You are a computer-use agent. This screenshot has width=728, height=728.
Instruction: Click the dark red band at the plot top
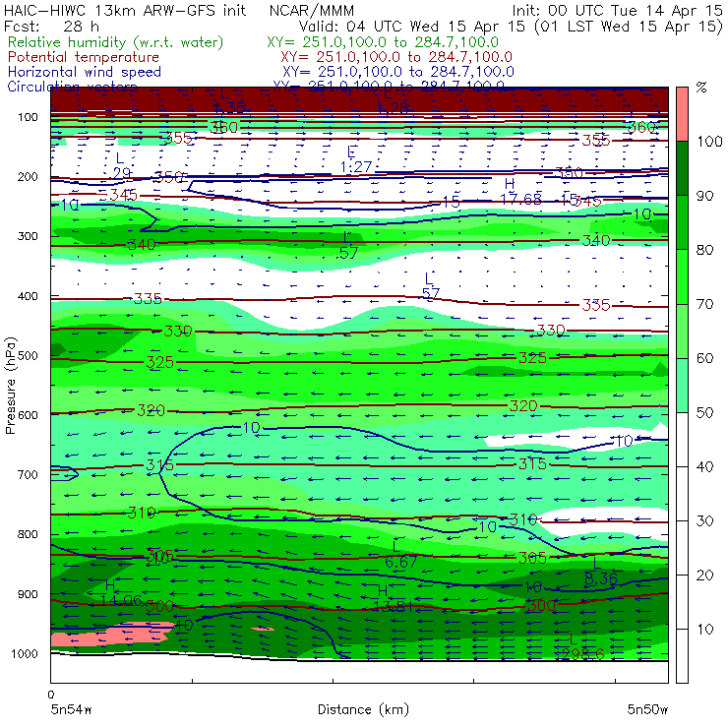pos(359,98)
